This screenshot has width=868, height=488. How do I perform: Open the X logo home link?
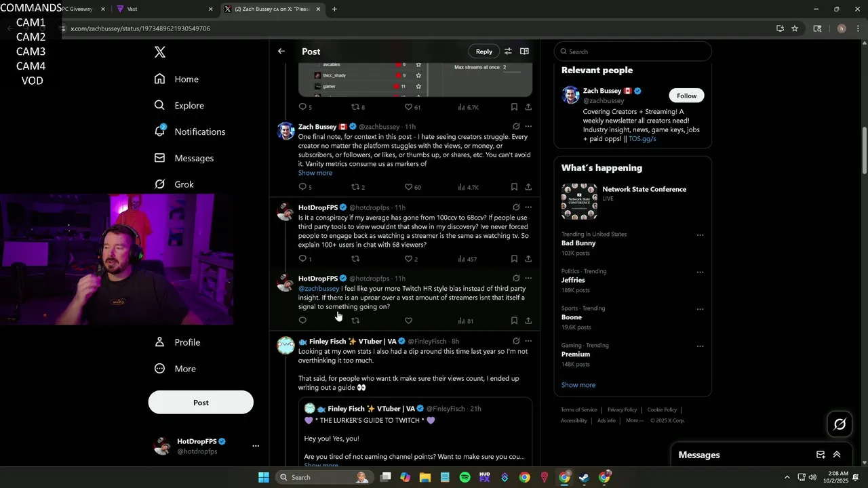pyautogui.click(x=160, y=52)
